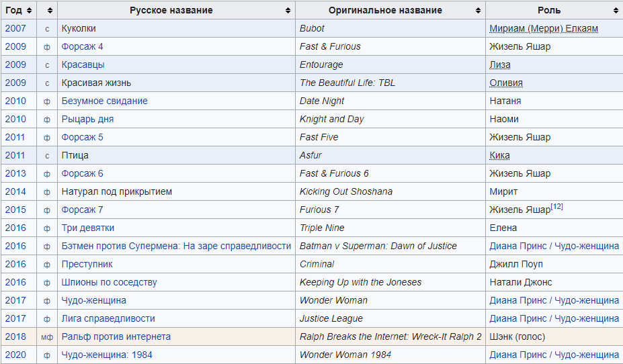Open year 2007 link in Куколки row
This screenshot has height=364, width=623.
[x=15, y=29]
